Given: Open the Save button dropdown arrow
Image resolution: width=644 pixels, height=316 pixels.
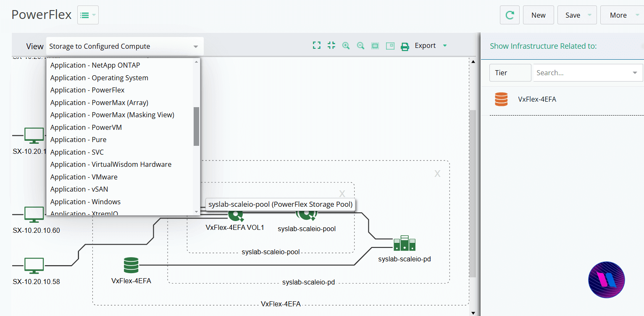Looking at the screenshot, I should [x=589, y=15].
